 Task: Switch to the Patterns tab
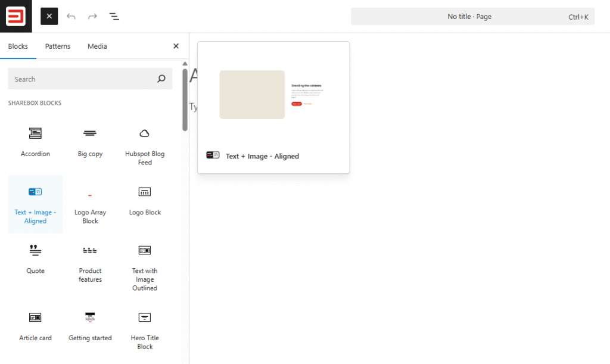(x=58, y=46)
